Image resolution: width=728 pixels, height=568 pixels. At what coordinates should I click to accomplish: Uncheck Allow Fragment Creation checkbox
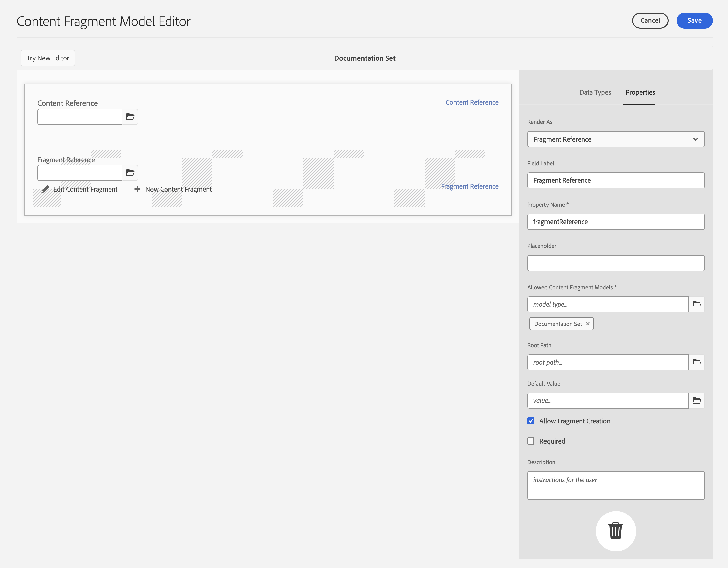(531, 421)
